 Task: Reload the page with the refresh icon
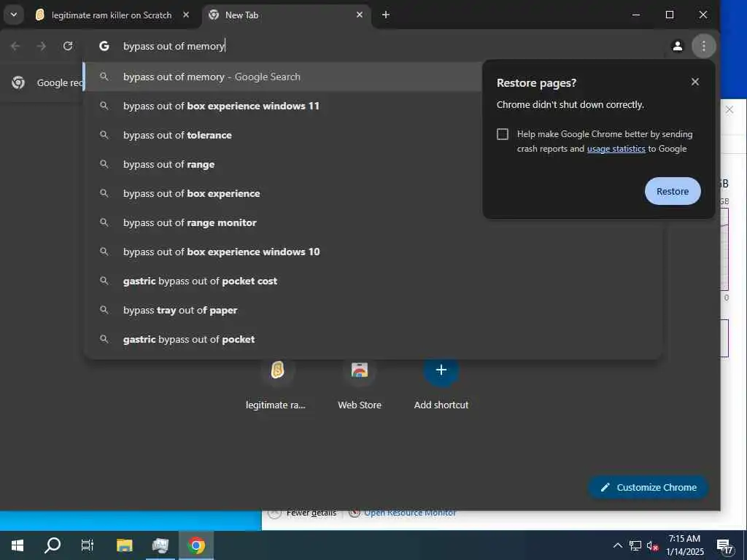(x=68, y=46)
